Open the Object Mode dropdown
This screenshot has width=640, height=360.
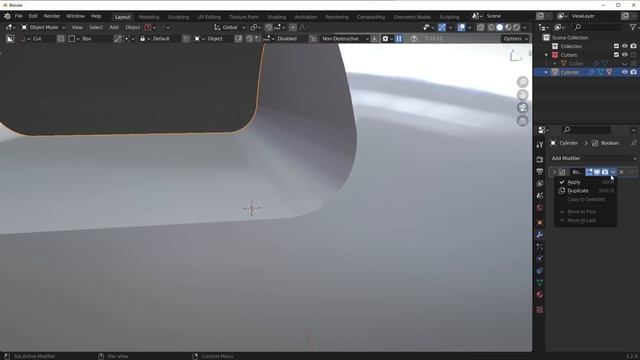click(x=43, y=27)
